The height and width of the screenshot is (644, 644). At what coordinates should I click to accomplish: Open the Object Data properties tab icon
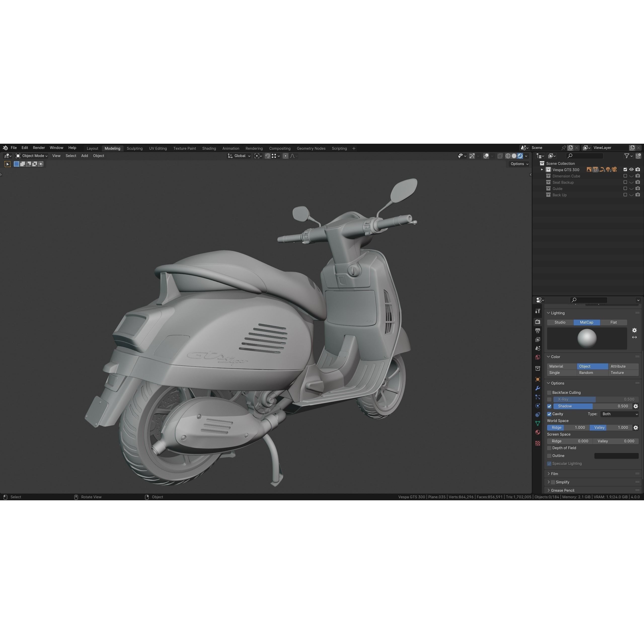[x=538, y=423]
